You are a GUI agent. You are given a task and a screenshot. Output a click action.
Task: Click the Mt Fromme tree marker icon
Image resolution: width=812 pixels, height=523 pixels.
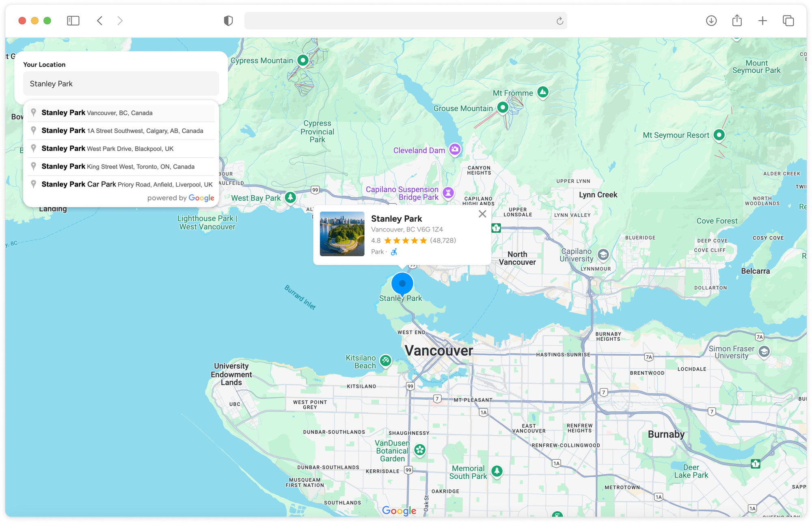(543, 92)
